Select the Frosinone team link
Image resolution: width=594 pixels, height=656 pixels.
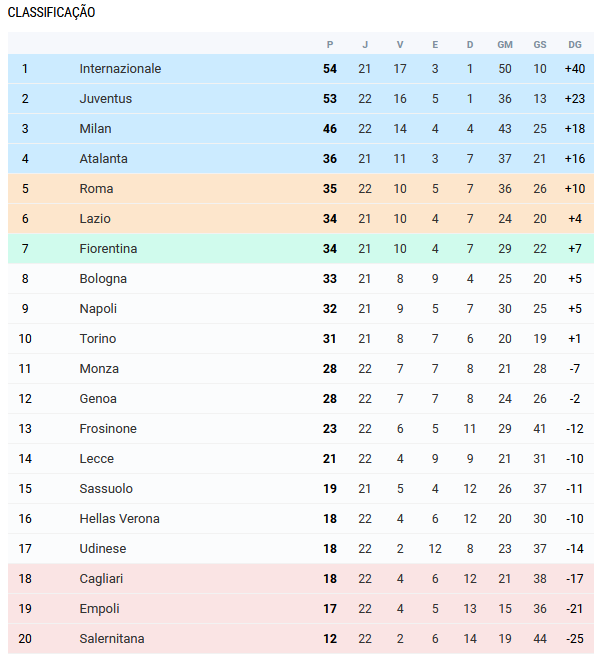[x=108, y=429]
